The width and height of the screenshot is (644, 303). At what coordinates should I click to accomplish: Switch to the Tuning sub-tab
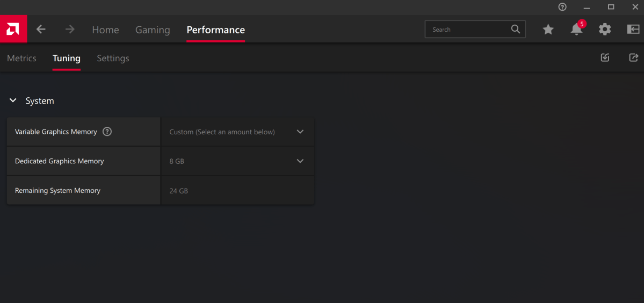tap(67, 59)
